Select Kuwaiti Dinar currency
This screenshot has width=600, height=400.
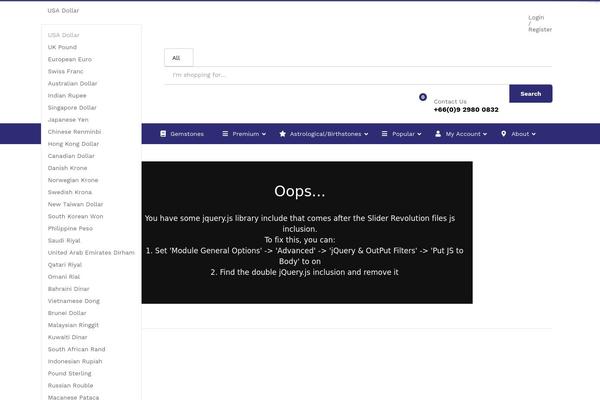tap(67, 337)
